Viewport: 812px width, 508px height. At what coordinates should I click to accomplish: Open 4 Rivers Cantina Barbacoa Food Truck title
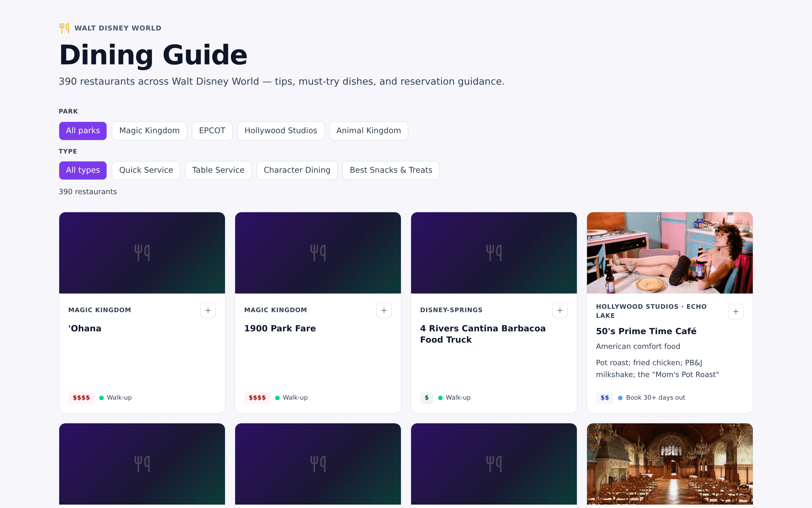(483, 334)
